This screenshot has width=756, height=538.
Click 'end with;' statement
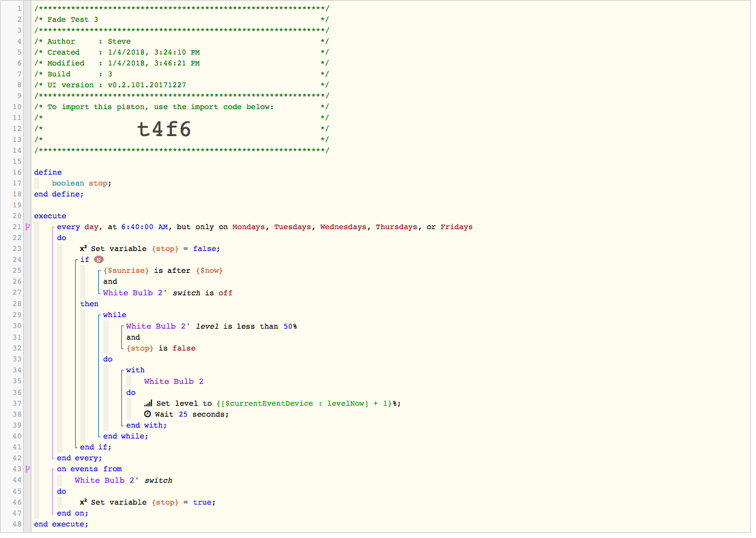146,425
